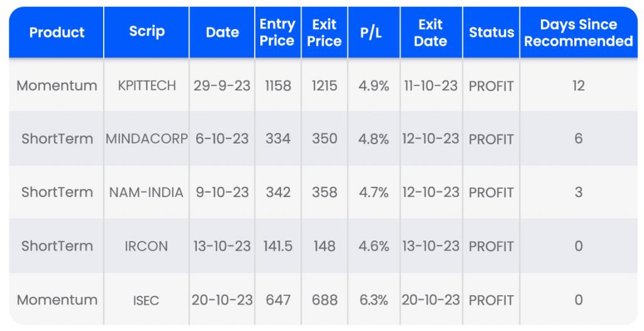The height and width of the screenshot is (331, 644).
Task: Click the P/L column header
Action: pyautogui.click(x=374, y=33)
